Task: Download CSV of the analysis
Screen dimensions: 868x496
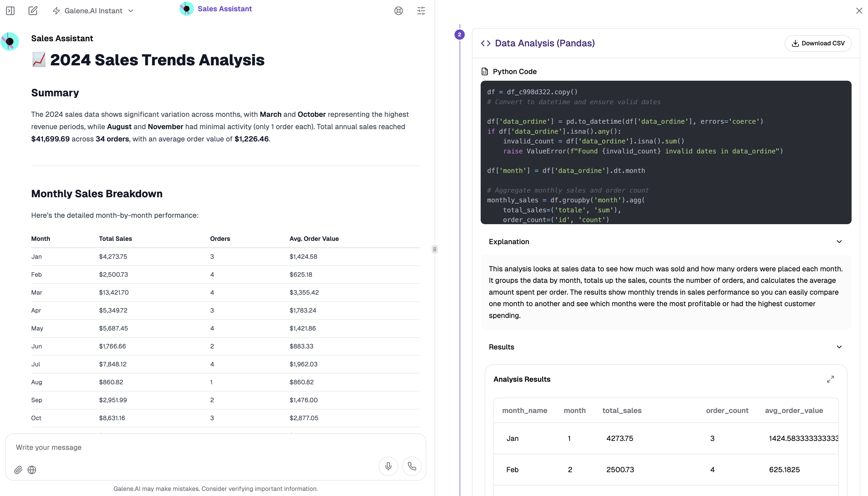Action: (x=818, y=43)
